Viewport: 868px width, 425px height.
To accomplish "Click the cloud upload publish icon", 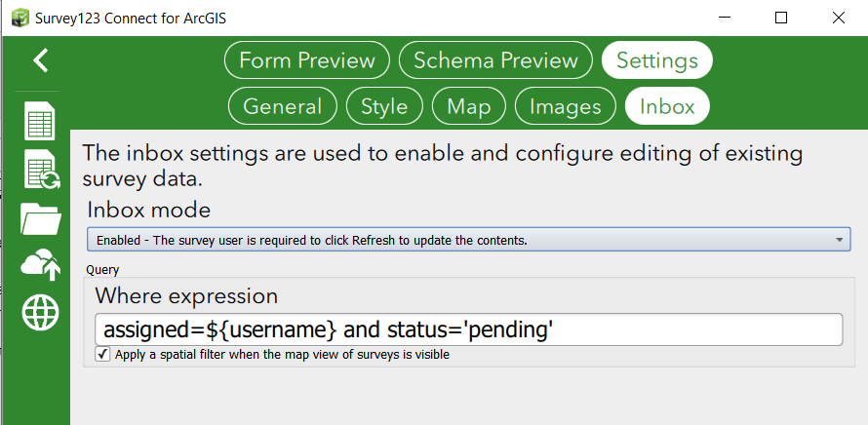I will (40, 265).
